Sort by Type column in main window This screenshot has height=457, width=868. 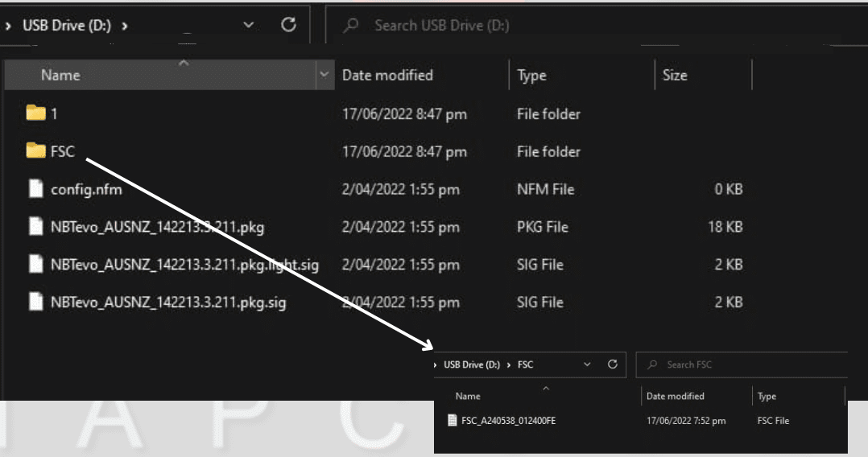tap(531, 76)
